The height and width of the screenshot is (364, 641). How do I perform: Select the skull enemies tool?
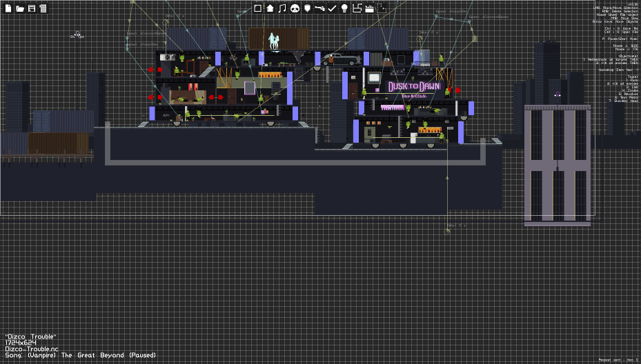coord(295,8)
